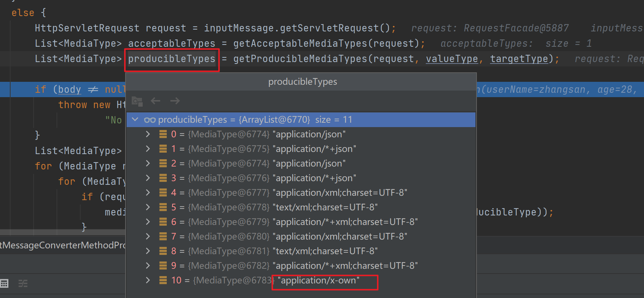
Task: Click the producibleTypes variable in code
Action: (171, 59)
